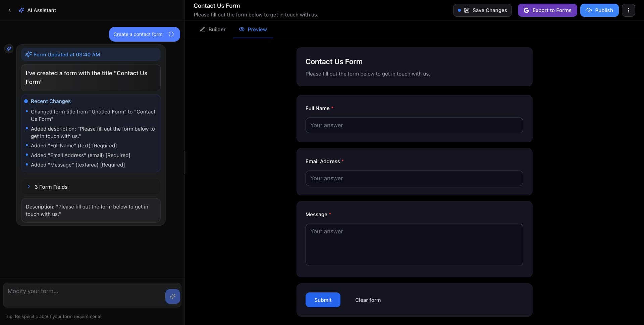Click the Google icon in Export to Forms
This screenshot has width=644, height=325.
[x=526, y=10]
